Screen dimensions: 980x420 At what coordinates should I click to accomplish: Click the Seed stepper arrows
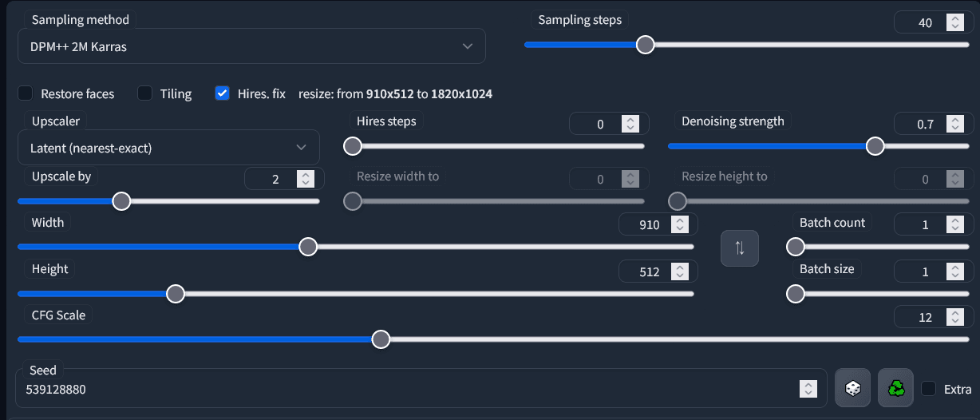(808, 389)
